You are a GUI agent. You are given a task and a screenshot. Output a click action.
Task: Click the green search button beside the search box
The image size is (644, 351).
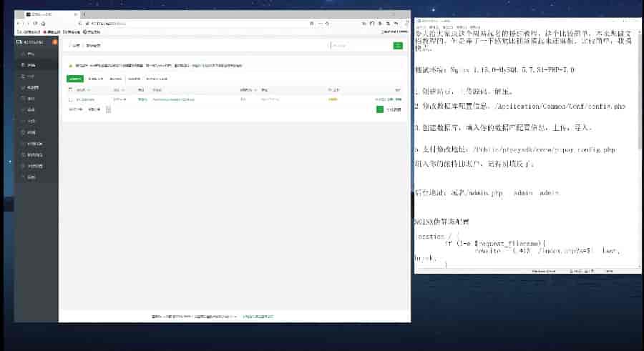pos(398,46)
